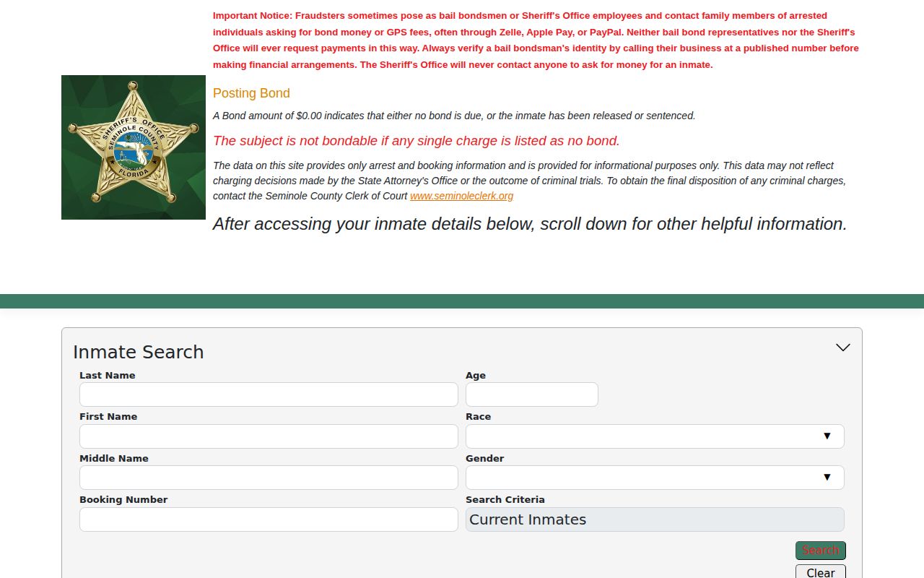
Task: Click the red 'subject is not bondable' notice
Action: tap(417, 141)
